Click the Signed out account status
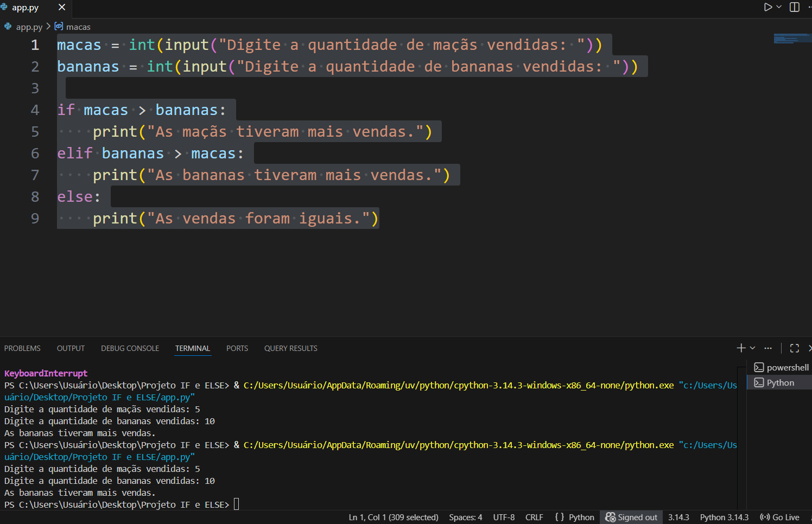Viewport: 812px width, 524px height. point(631,517)
